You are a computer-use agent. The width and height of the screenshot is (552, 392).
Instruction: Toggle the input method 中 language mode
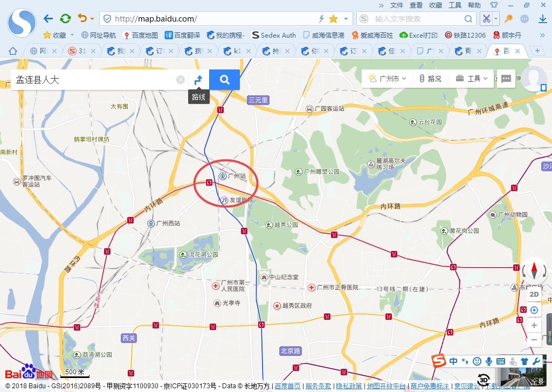[x=453, y=361]
